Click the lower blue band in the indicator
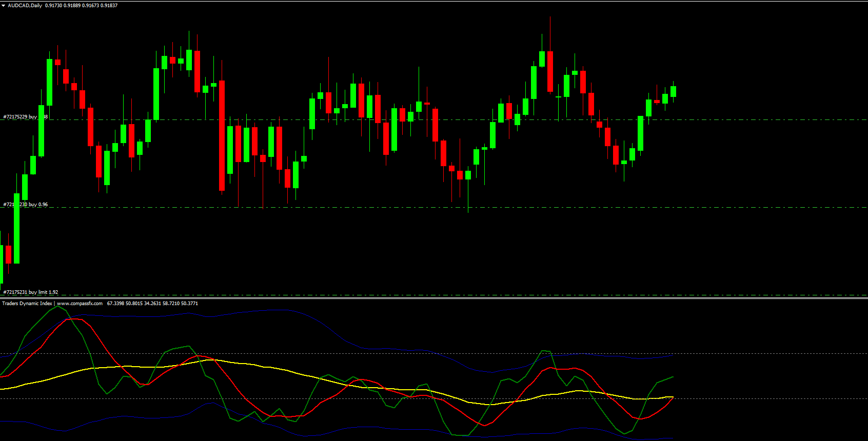The height and width of the screenshot is (441, 868). 359,427
